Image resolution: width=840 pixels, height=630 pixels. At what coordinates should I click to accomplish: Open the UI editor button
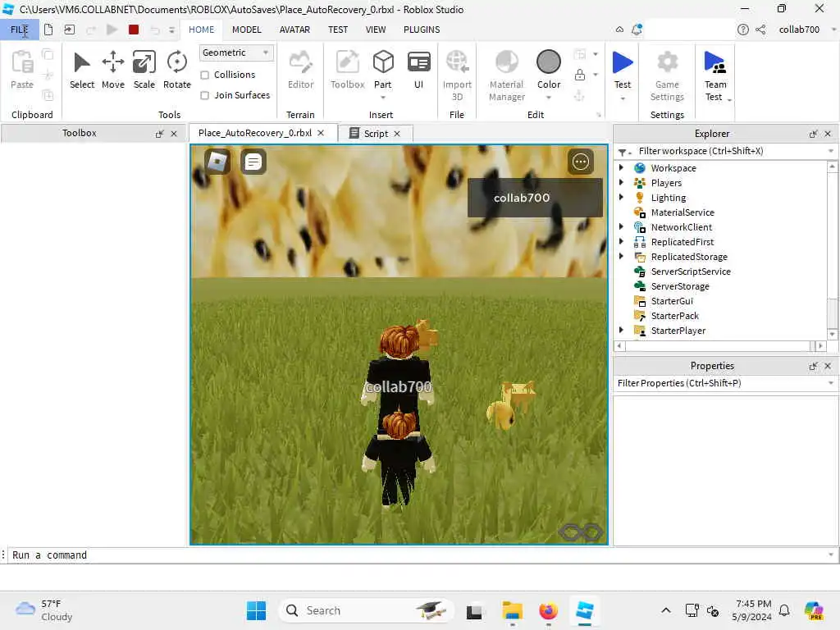click(418, 71)
